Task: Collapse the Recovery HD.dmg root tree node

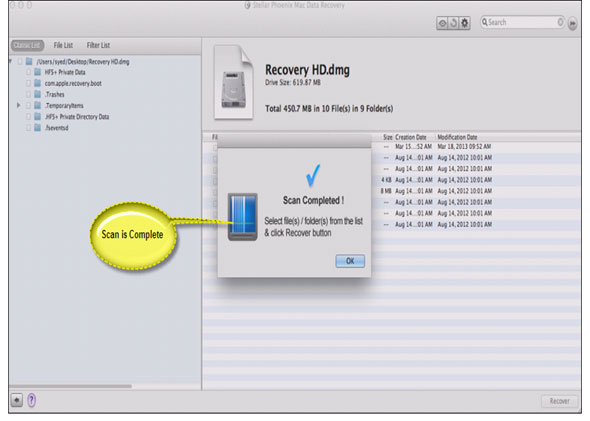Action: (x=10, y=61)
